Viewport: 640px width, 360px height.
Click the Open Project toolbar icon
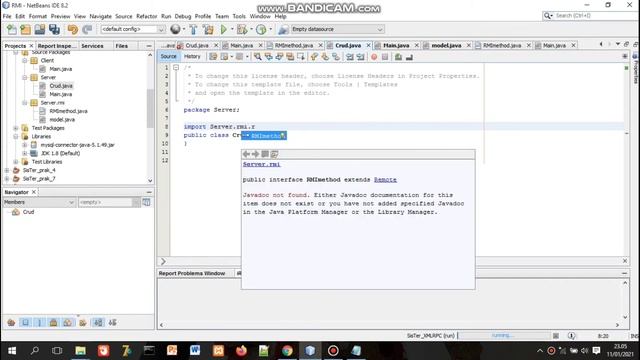tap(40, 29)
